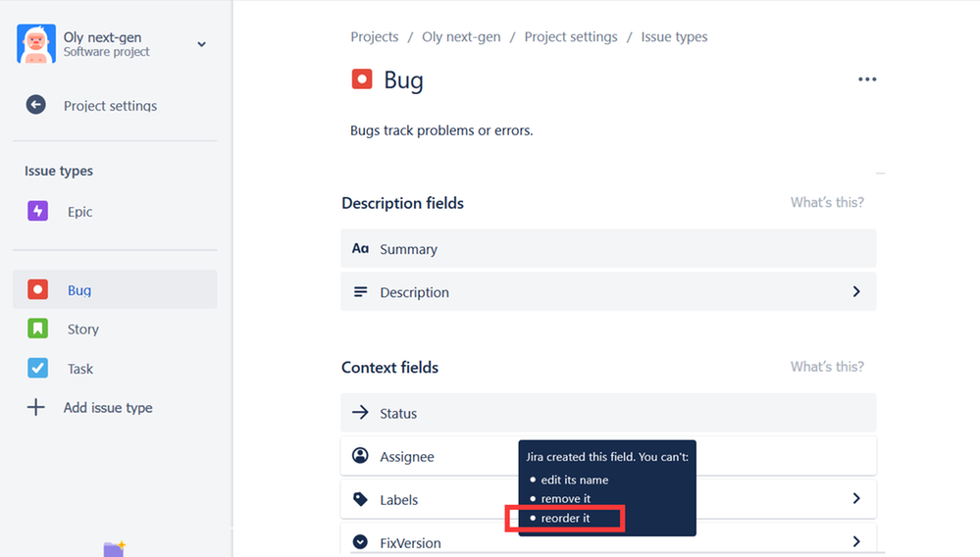Go back to Project settings
The image size is (980, 557).
click(110, 106)
